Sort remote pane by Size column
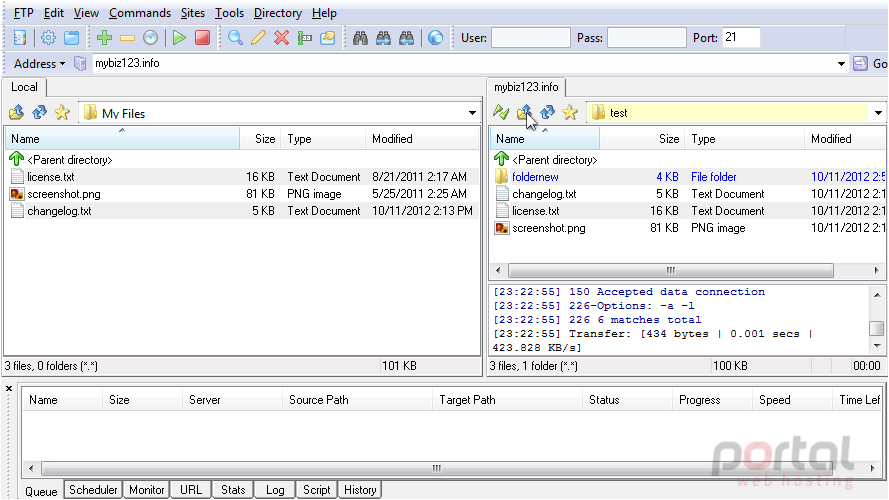Screen dimensions: 889x500 [x=642, y=139]
